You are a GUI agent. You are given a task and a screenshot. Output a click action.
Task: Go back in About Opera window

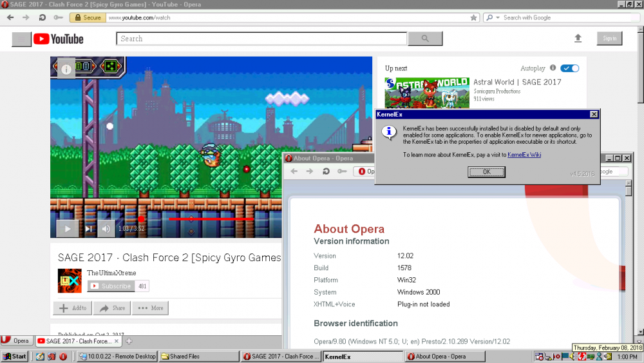[294, 172]
